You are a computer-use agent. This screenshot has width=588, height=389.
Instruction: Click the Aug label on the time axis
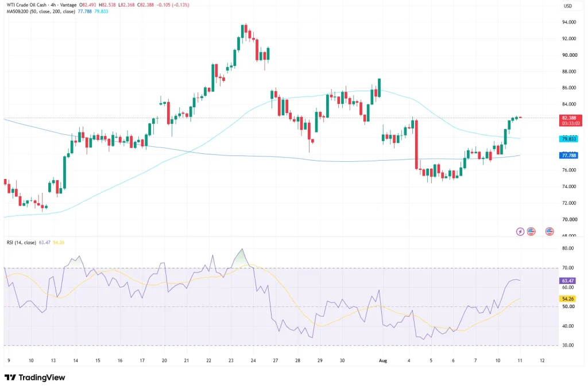pos(383,360)
